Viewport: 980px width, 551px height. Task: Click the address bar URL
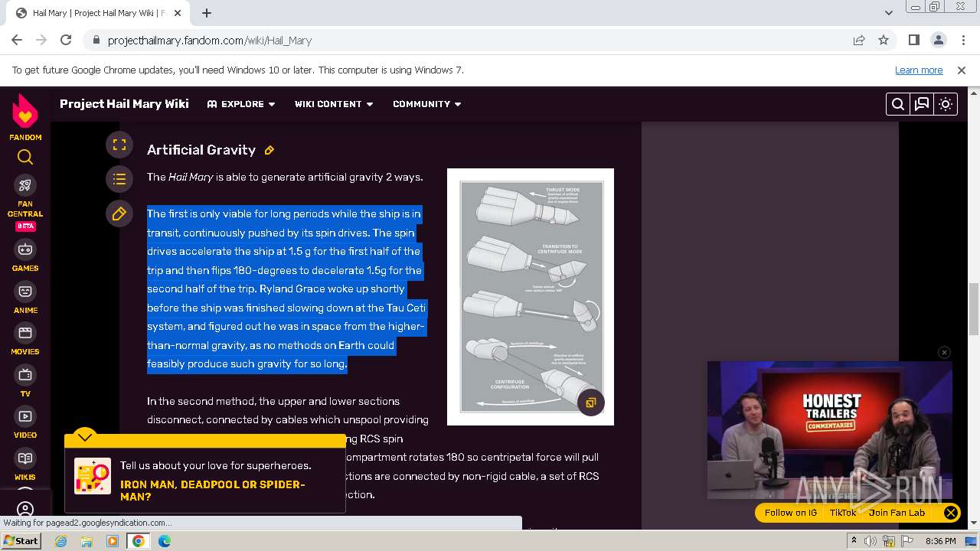point(210,41)
